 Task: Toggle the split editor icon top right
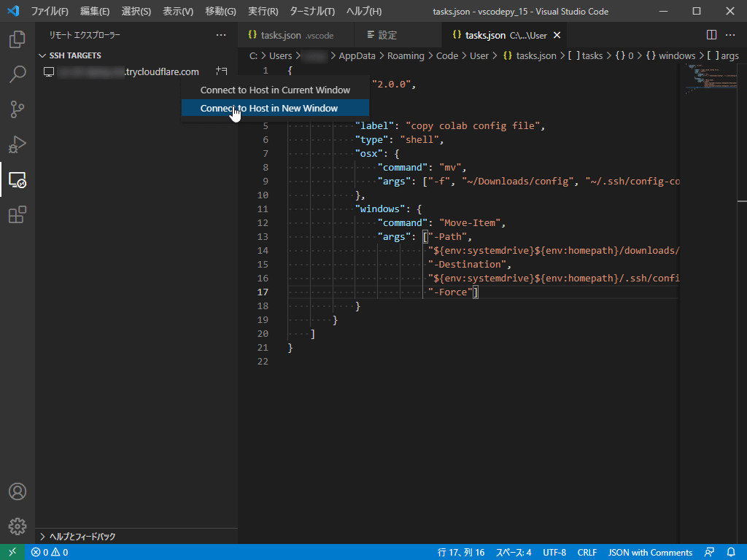tap(711, 34)
